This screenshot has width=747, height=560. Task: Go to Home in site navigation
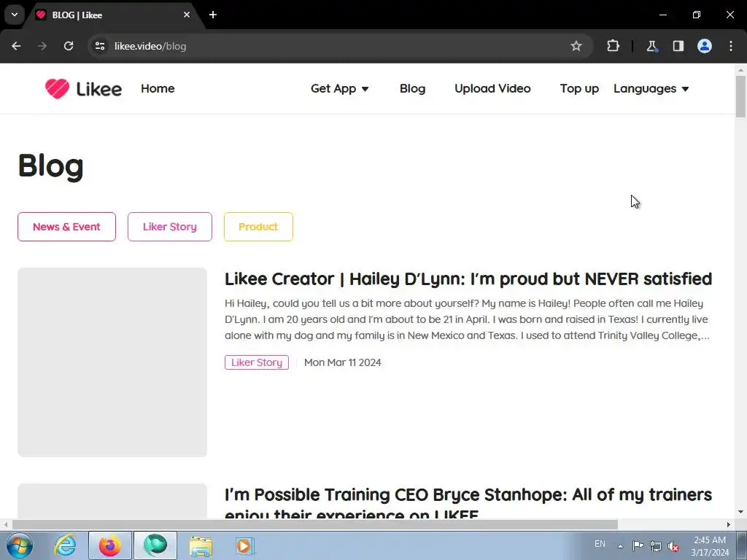[158, 88]
